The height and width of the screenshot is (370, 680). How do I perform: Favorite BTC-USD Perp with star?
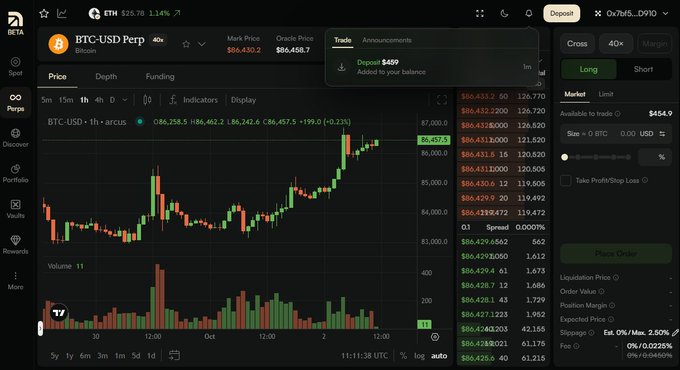tap(186, 44)
